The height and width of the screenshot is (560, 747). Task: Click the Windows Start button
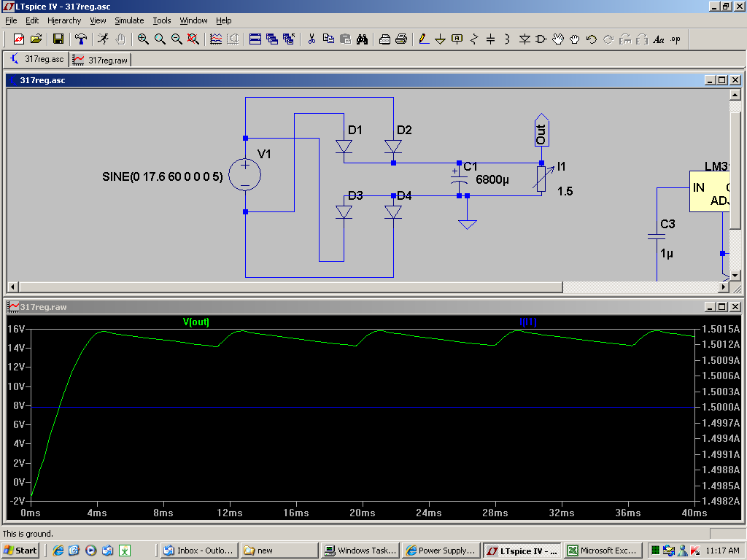(20, 551)
